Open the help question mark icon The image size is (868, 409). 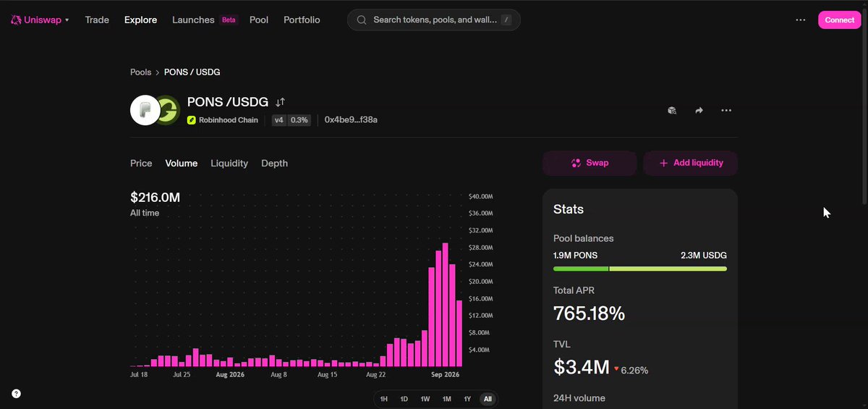point(16,394)
